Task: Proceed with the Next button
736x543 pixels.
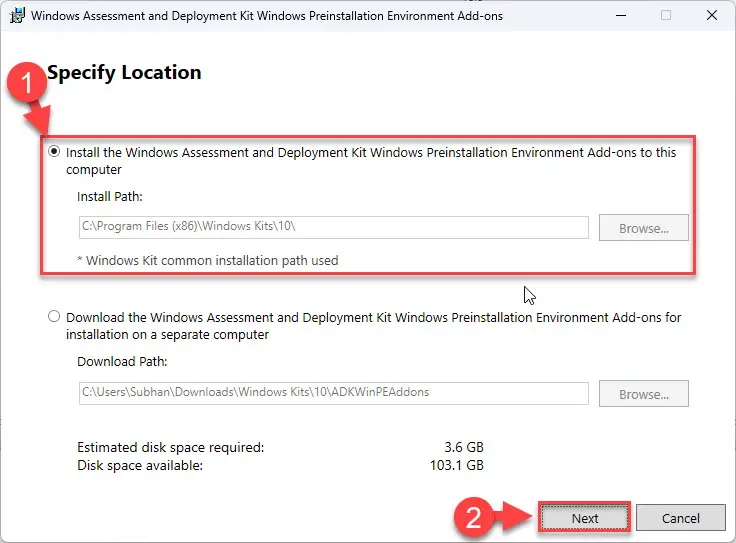Action: click(584, 518)
